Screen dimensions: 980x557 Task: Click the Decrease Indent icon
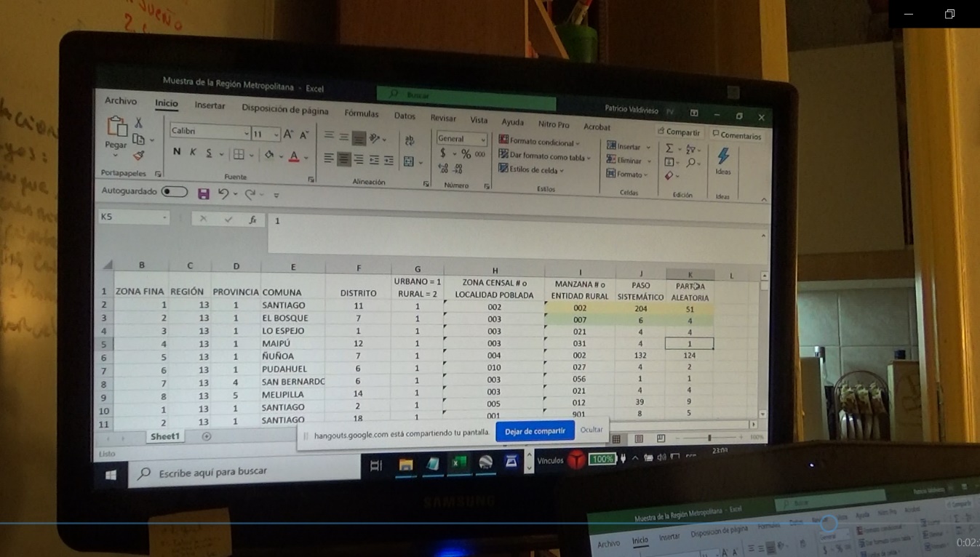tap(374, 160)
